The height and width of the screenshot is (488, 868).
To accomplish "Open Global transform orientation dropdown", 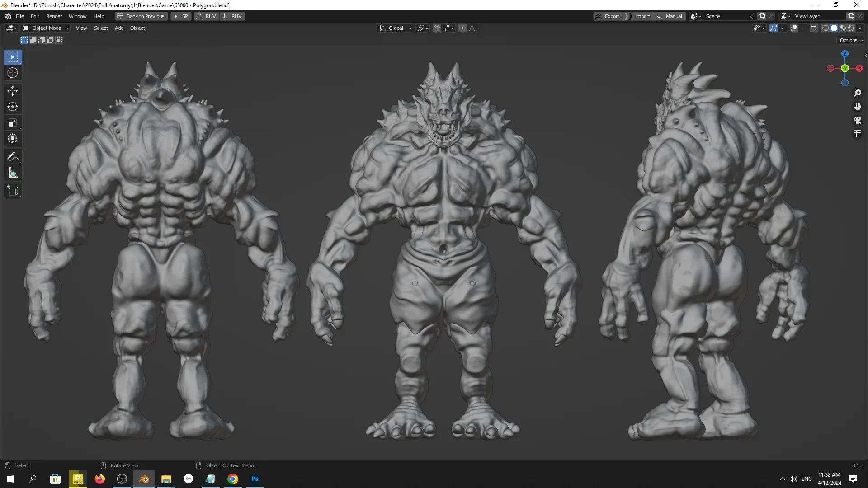I will [396, 28].
